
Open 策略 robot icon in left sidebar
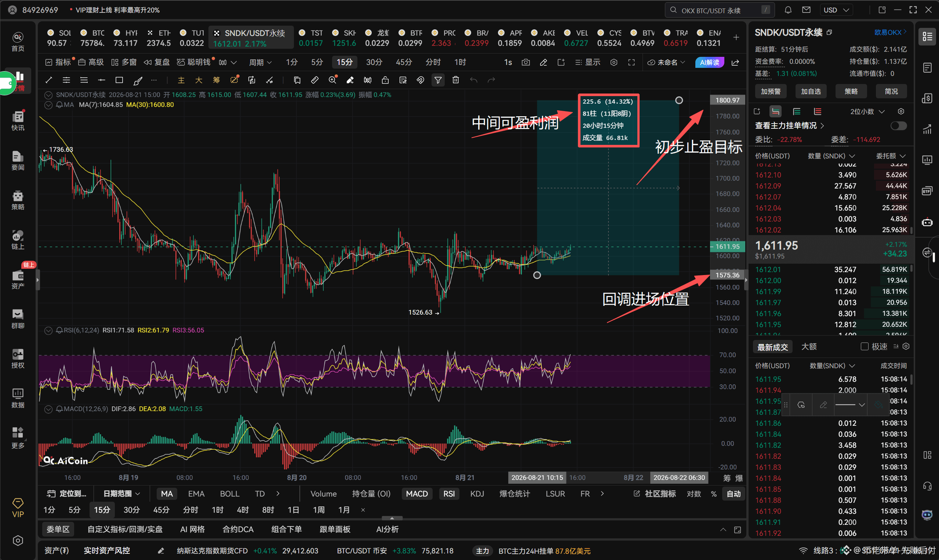click(18, 200)
